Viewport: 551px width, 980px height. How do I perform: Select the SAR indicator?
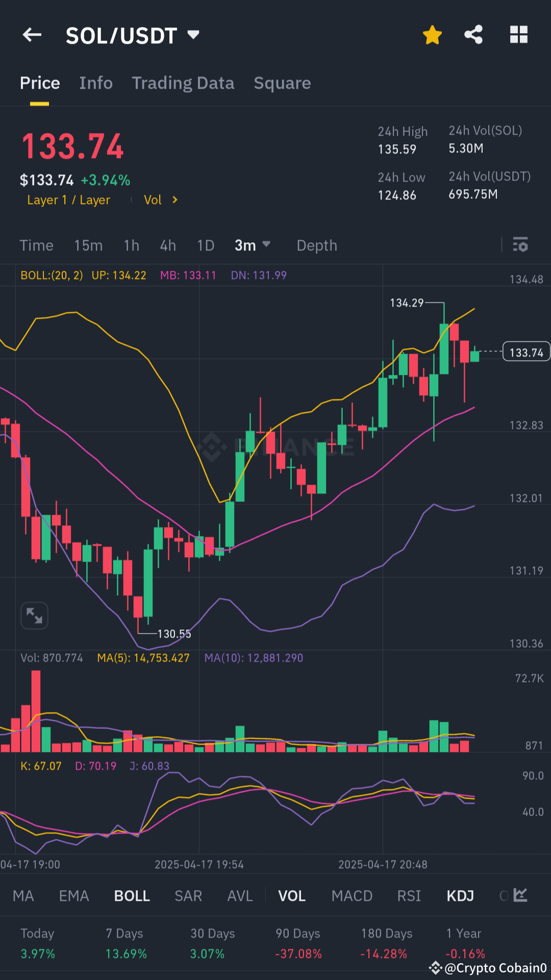pos(188,895)
